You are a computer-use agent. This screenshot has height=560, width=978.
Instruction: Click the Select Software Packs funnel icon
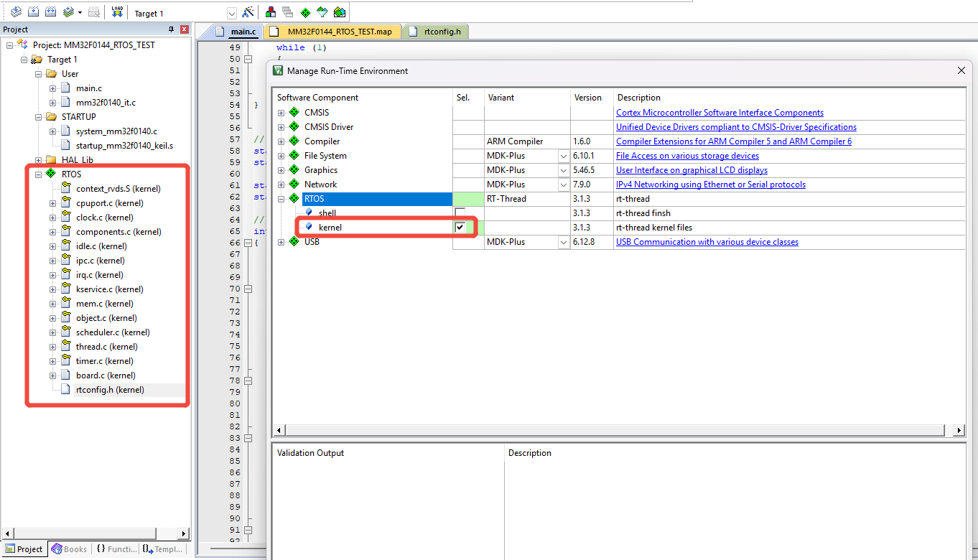tap(323, 12)
